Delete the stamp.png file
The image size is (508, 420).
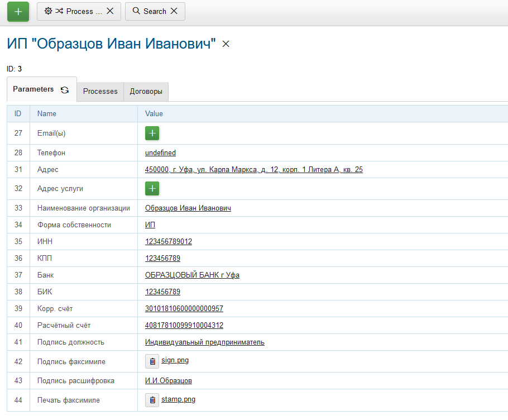point(152,400)
